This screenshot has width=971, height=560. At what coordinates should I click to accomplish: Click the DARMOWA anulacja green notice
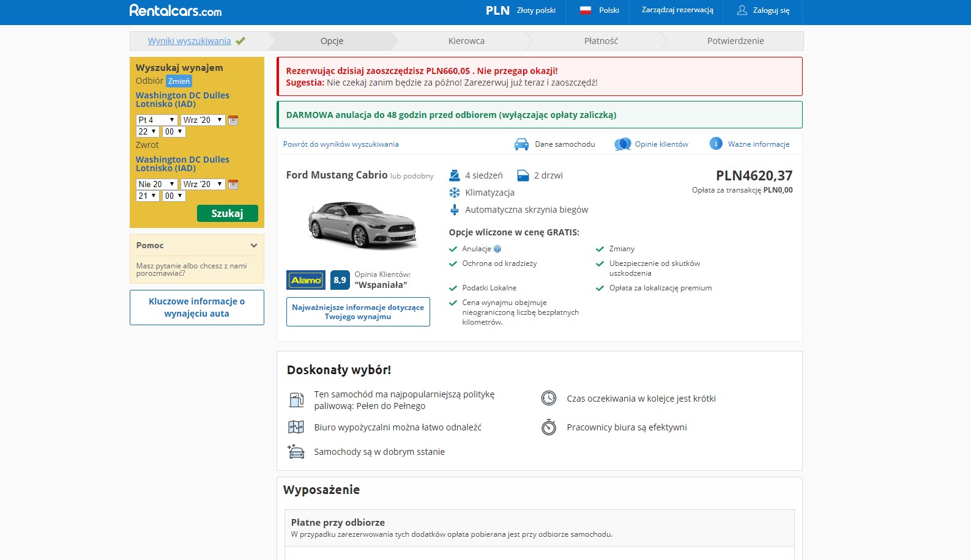pos(539,115)
